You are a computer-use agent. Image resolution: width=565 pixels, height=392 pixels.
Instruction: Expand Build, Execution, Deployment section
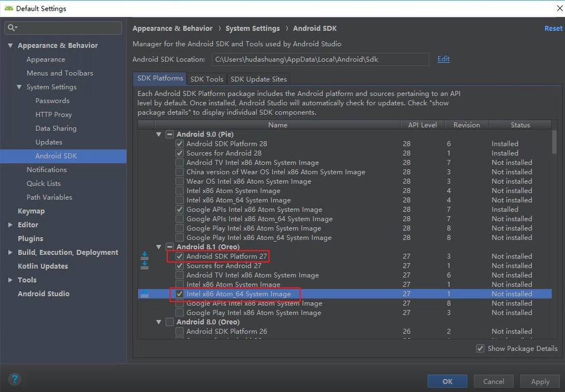(x=11, y=252)
